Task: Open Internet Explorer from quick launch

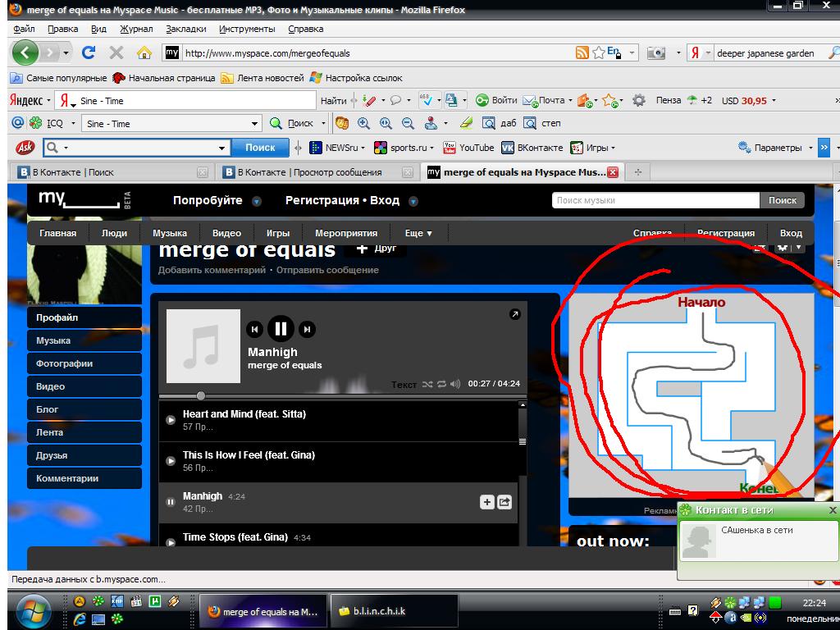Action: pos(80,619)
